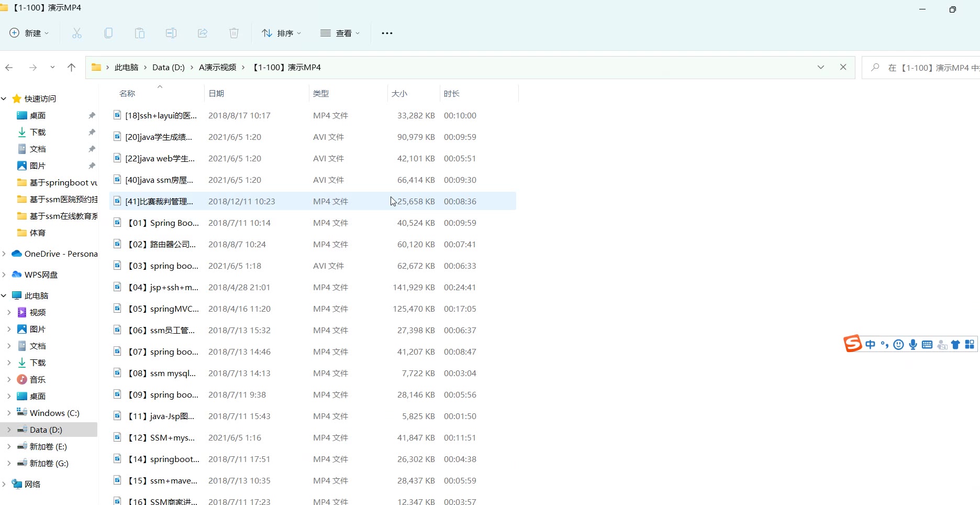Open Sogou soft keyboard icon
980x505 pixels.
(x=927, y=344)
